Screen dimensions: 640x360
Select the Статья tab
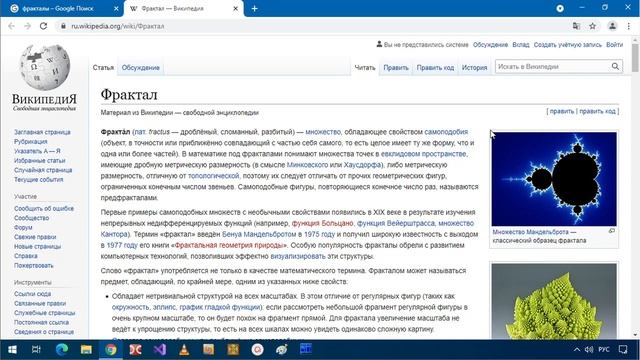pos(103,68)
